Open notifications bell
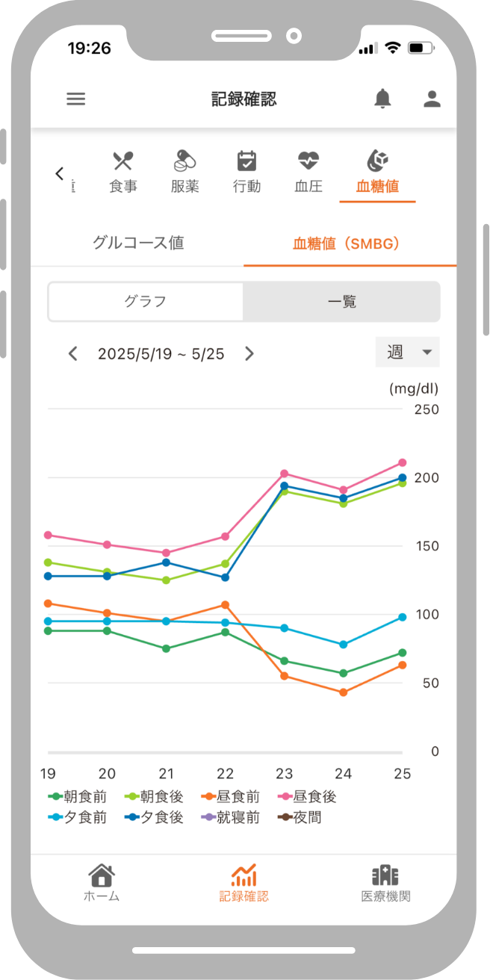 (x=382, y=99)
